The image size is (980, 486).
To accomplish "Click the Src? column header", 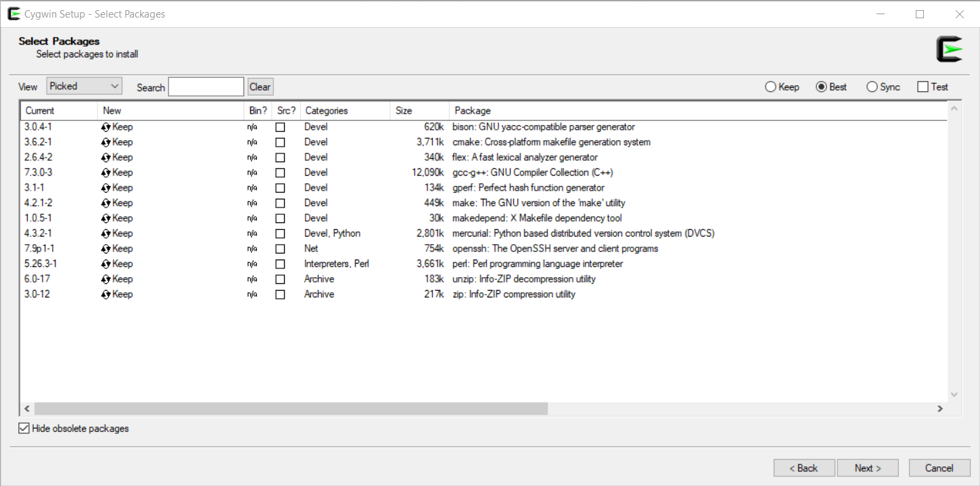I will click(286, 110).
